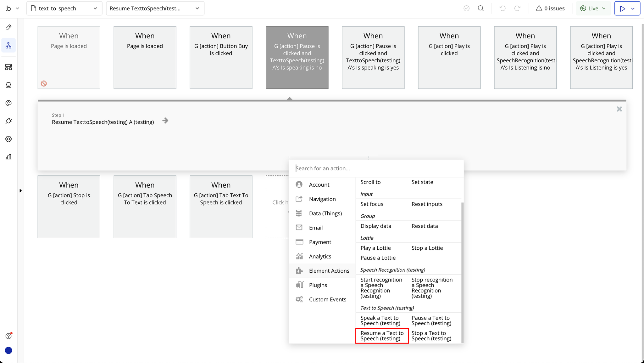Choose Stop a Text to Speech action
This screenshot has height=363, width=644.
click(431, 336)
